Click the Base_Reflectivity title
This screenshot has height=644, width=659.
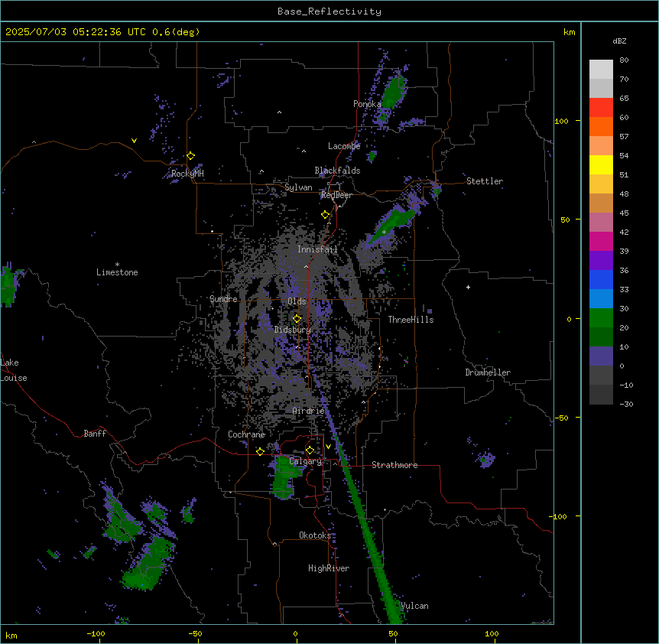pos(329,11)
